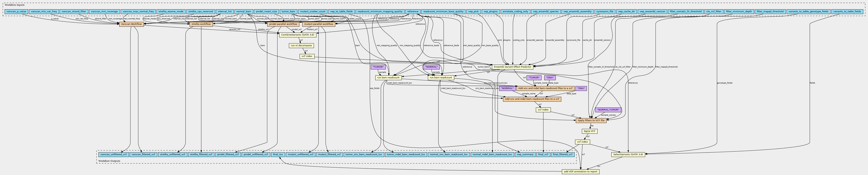Click the bgzip VCF step

click(x=589, y=131)
